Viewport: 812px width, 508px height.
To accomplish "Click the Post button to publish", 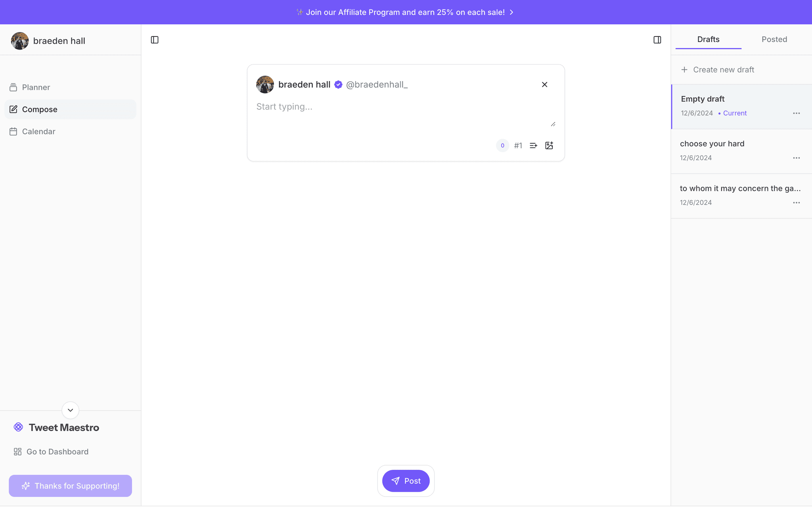I will pos(406,481).
